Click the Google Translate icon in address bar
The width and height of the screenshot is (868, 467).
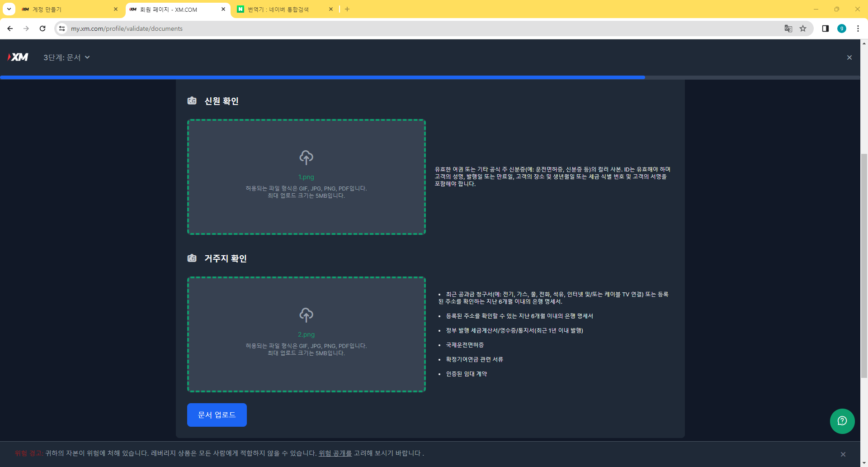(x=788, y=29)
